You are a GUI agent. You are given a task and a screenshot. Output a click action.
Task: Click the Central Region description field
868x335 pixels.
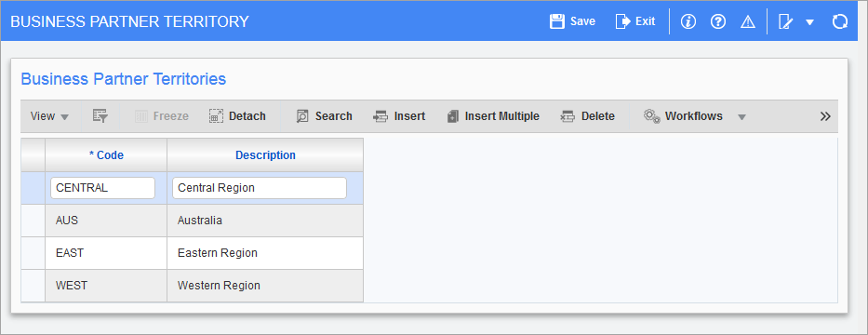(x=260, y=188)
